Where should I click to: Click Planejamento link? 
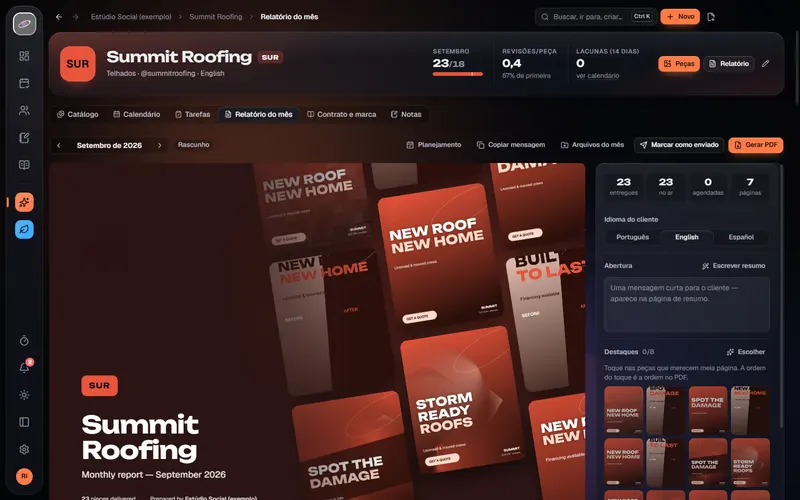[x=434, y=145]
